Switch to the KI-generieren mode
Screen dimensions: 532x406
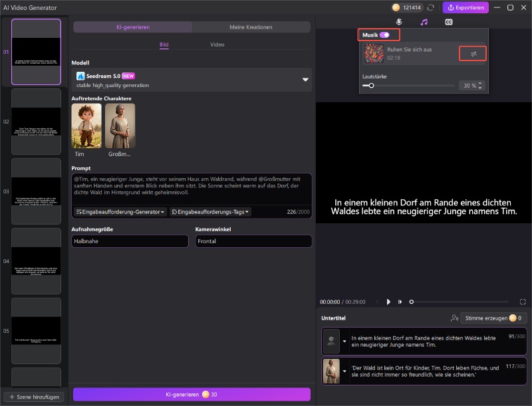tap(133, 27)
